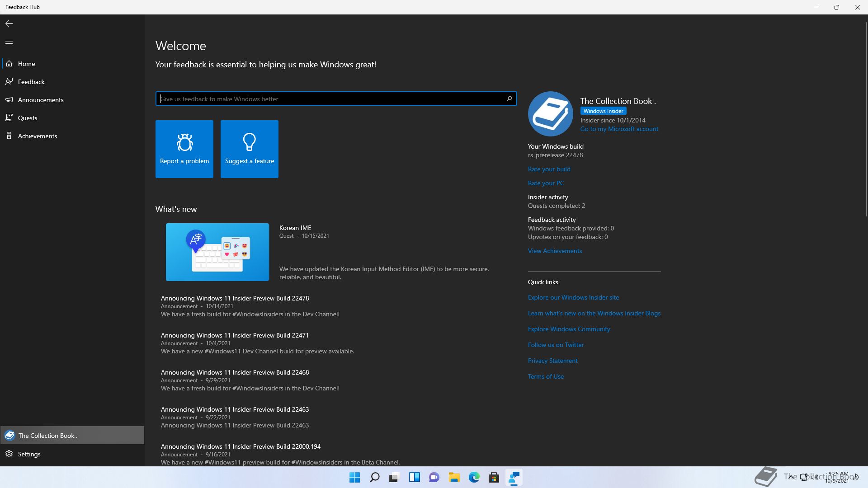Click Suggest a feature tile
This screenshot has width=868, height=488.
point(250,149)
